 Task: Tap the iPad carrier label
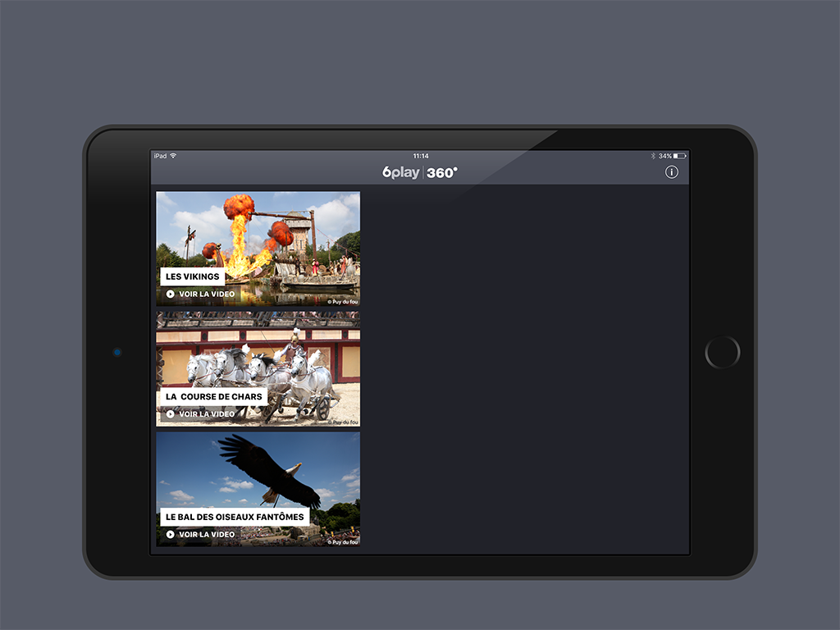160,156
